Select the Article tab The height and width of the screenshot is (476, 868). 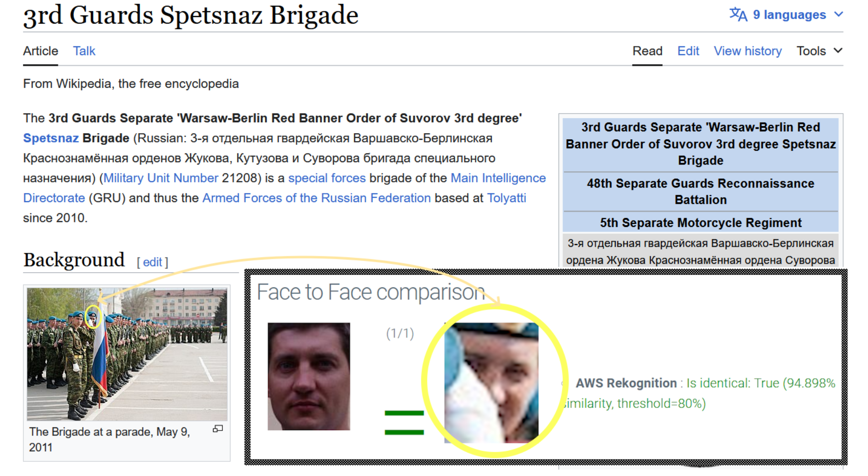pos(40,51)
